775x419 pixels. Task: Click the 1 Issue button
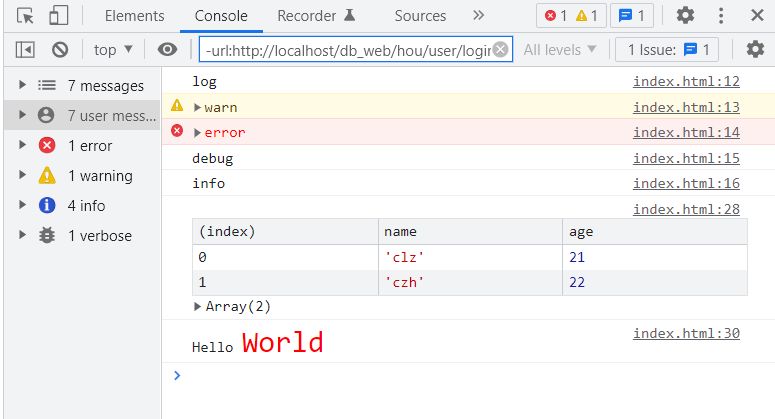click(667, 49)
